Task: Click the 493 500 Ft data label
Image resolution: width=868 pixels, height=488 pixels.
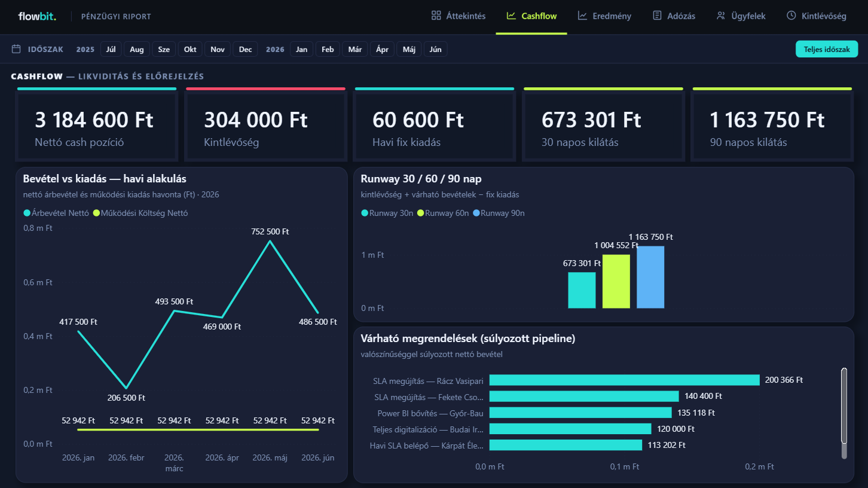Action: 174,301
